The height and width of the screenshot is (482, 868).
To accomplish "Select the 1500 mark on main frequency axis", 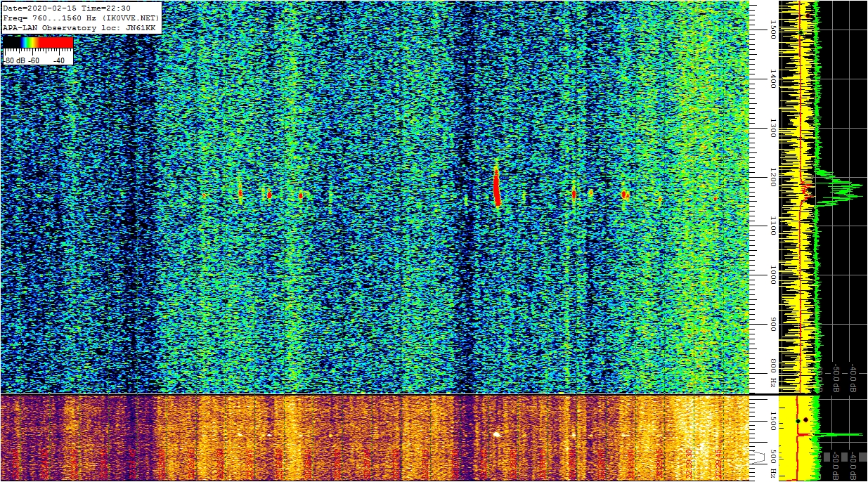I will (x=773, y=29).
